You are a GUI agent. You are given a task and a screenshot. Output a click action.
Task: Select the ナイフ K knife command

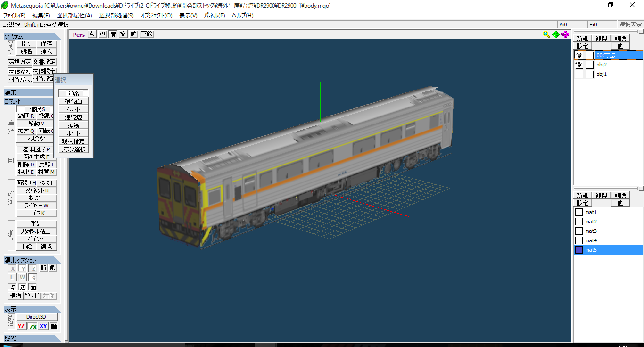[36, 213]
